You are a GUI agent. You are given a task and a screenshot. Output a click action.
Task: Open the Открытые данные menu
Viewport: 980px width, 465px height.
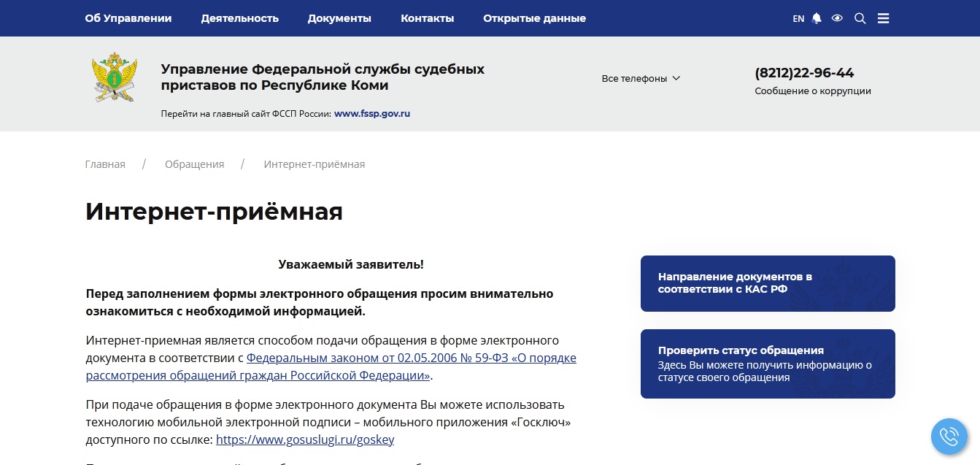click(x=534, y=18)
